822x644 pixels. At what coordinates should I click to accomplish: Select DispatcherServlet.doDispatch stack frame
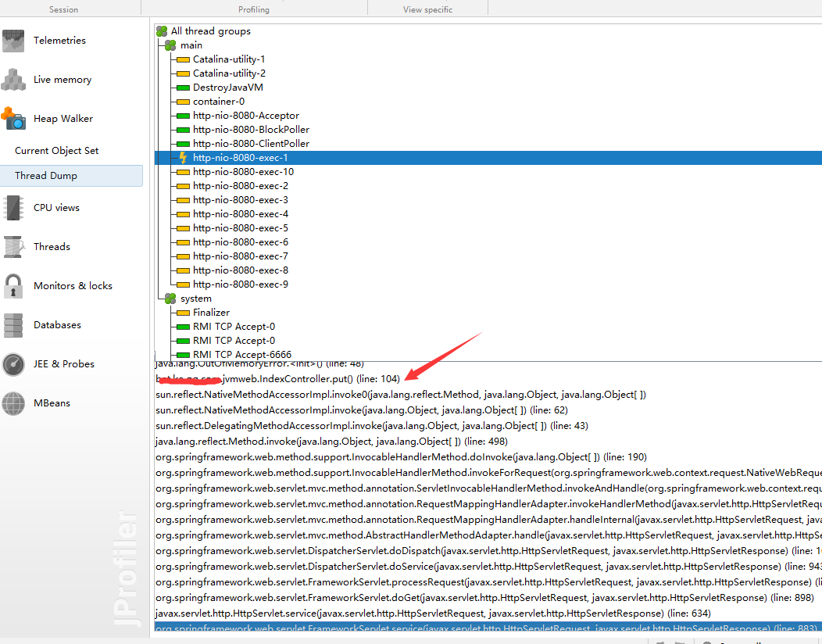[488, 551]
